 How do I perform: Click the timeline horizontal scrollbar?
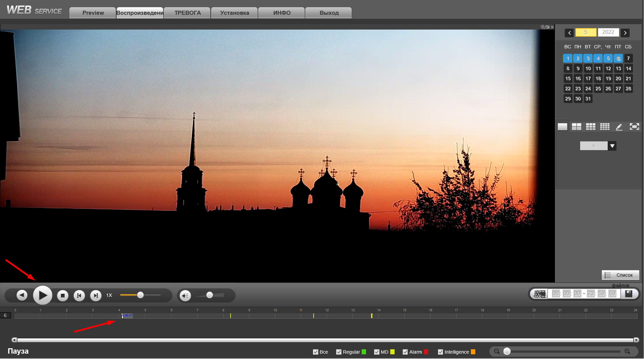click(325, 340)
